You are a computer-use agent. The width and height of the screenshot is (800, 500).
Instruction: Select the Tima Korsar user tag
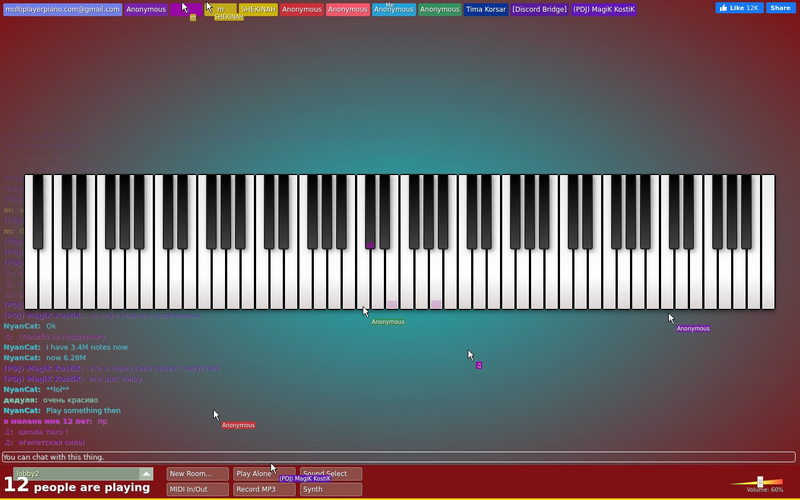pos(486,9)
